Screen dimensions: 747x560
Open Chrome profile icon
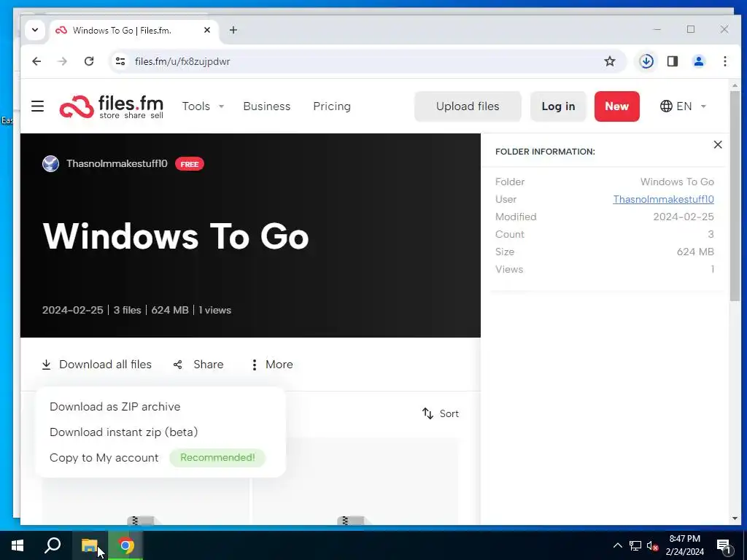tap(699, 61)
